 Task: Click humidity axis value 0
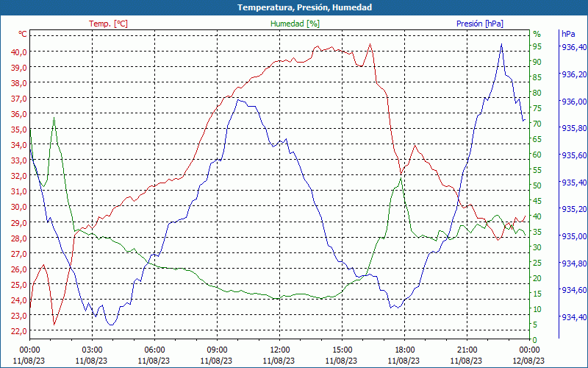coord(535,340)
